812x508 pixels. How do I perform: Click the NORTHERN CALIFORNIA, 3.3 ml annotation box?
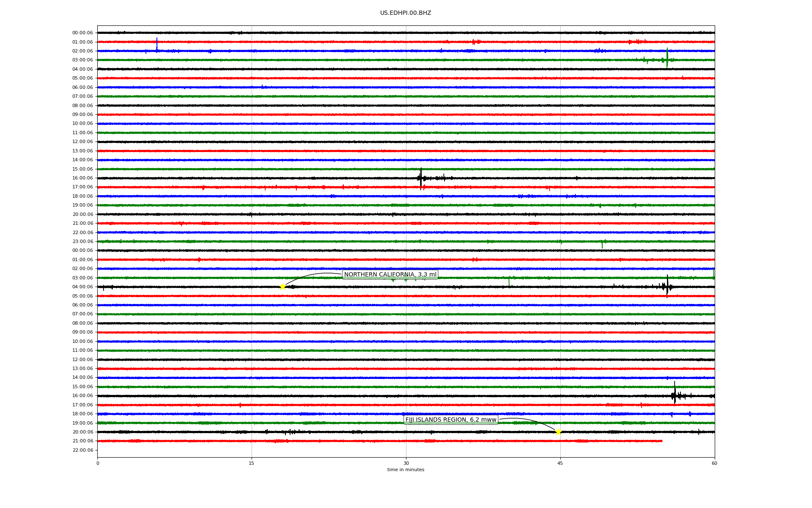[390, 275]
